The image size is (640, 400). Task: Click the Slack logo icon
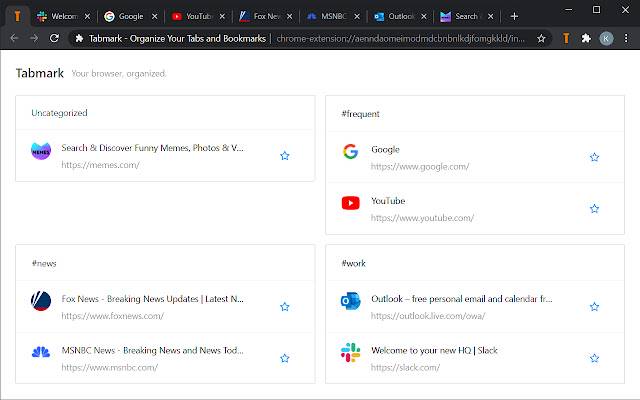pos(350,354)
